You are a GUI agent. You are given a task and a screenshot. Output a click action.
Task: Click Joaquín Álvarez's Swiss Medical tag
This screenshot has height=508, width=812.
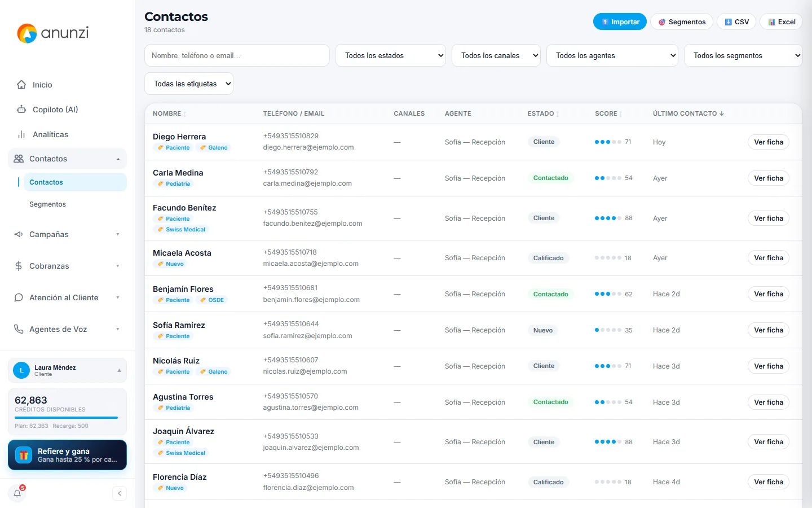click(x=181, y=453)
